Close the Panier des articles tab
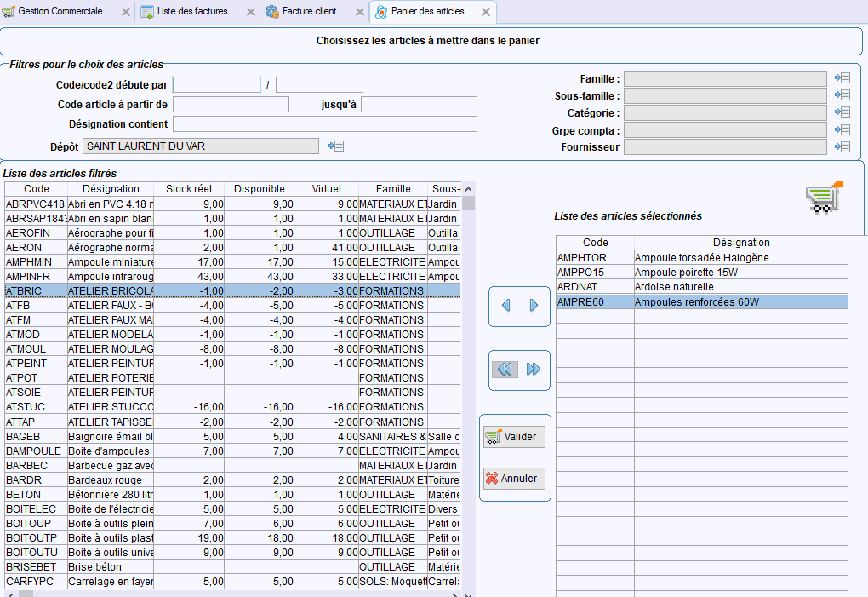This screenshot has width=868, height=597. (x=485, y=12)
